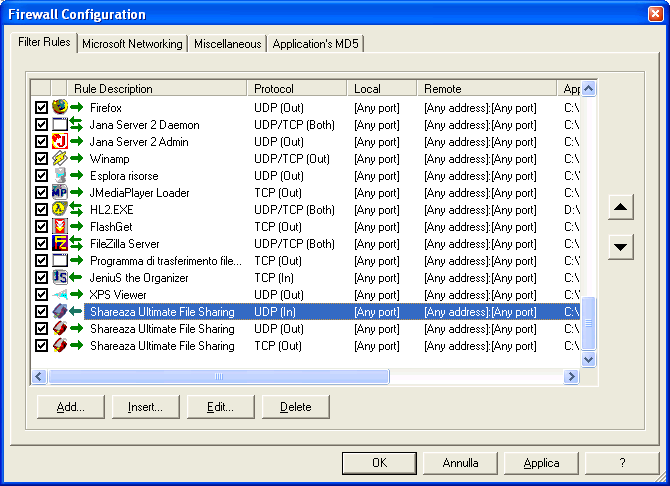Select the 'Esplora risorse' rule row text

[124, 176]
